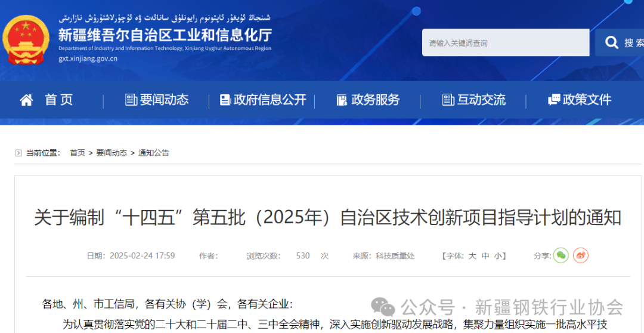This screenshot has width=644, height=333.
Task: Open the 政策文件 navigation menu
Action: pyautogui.click(x=587, y=100)
